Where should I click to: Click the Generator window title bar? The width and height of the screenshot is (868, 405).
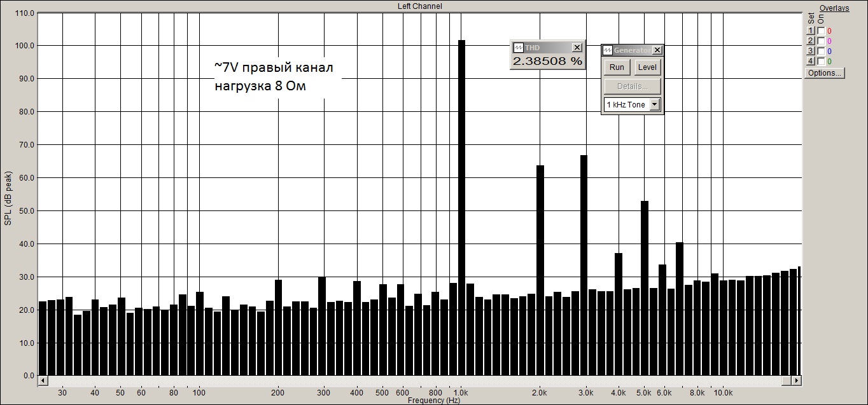tap(633, 50)
